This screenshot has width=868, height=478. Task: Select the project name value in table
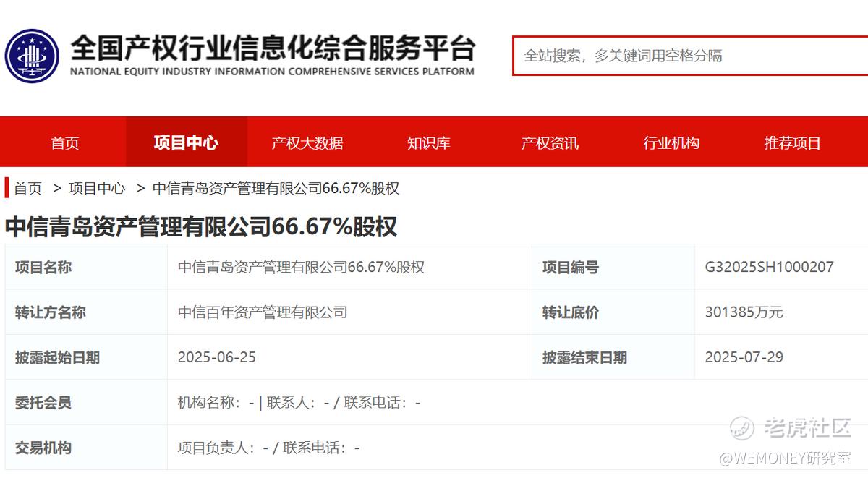point(301,267)
